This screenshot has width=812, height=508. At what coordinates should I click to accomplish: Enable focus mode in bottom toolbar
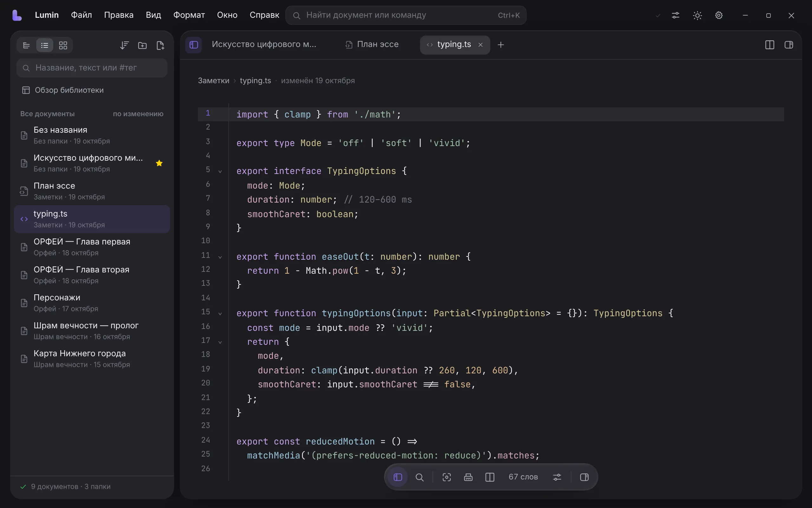click(x=447, y=477)
